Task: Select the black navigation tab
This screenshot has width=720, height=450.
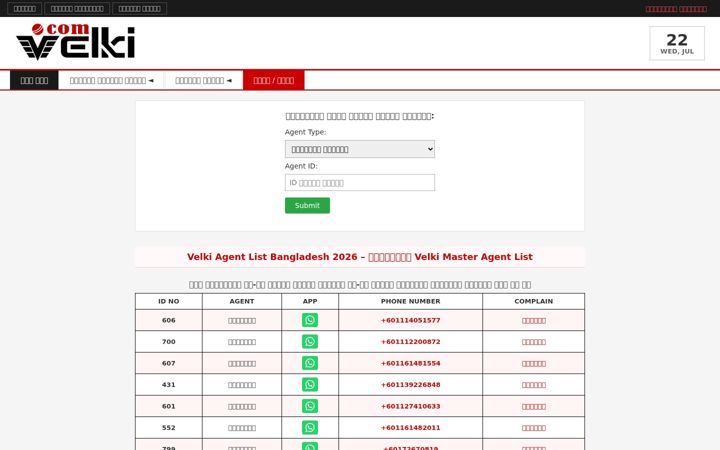Action: pos(34,80)
